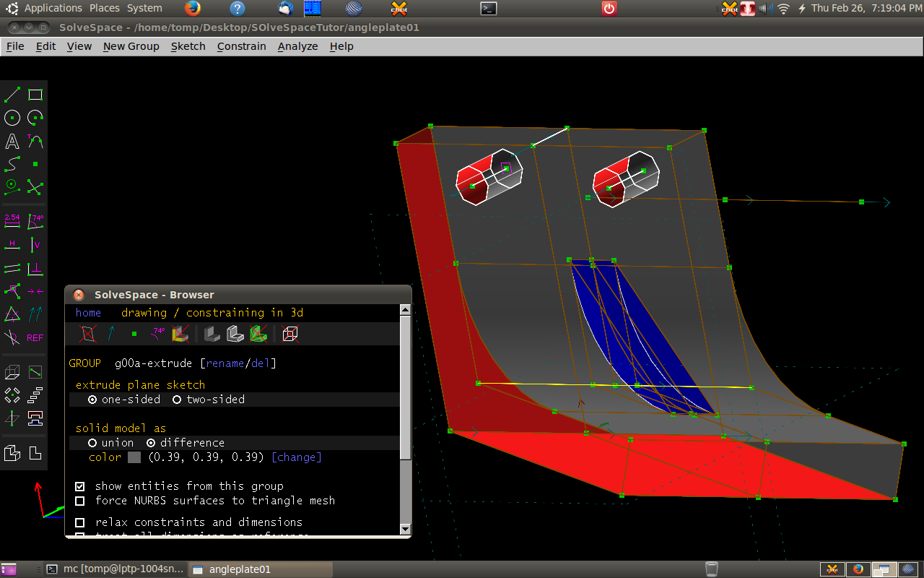Click the home link in Browser
Viewport: 924px width, 578px height.
(88, 313)
